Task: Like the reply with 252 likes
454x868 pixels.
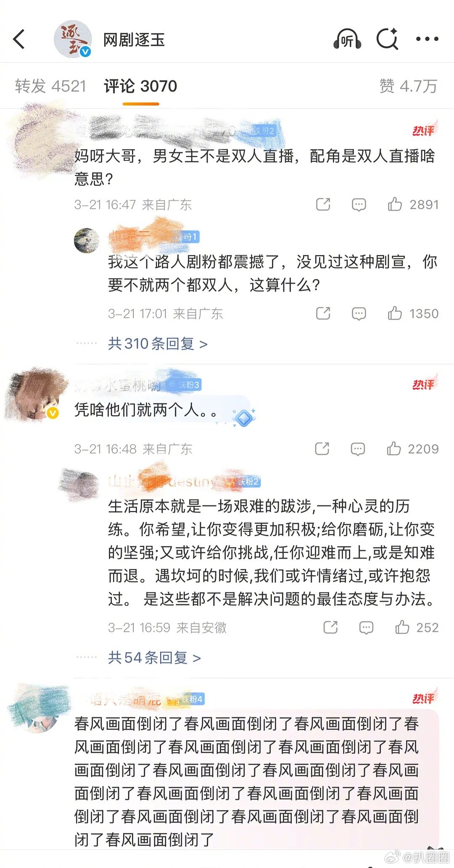Action: [x=402, y=627]
